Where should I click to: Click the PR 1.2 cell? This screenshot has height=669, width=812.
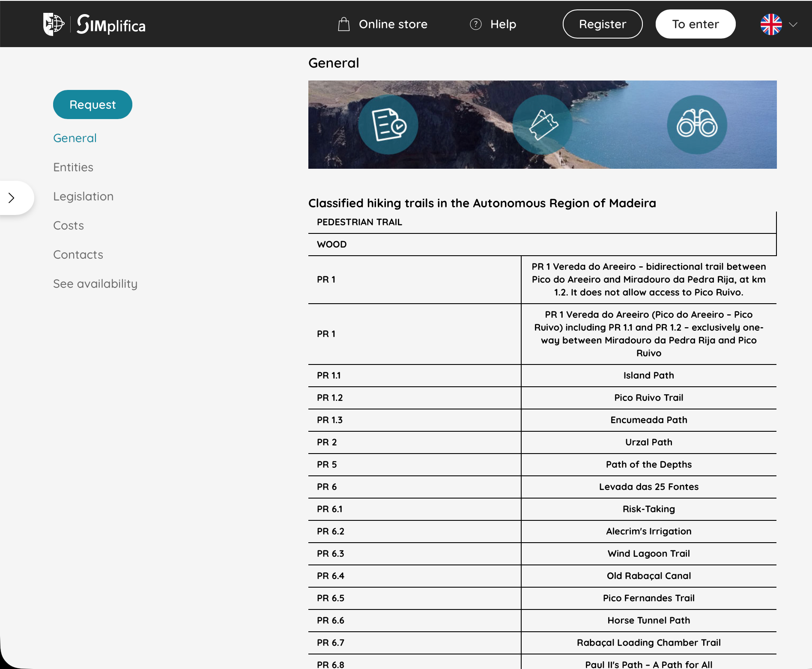click(415, 398)
